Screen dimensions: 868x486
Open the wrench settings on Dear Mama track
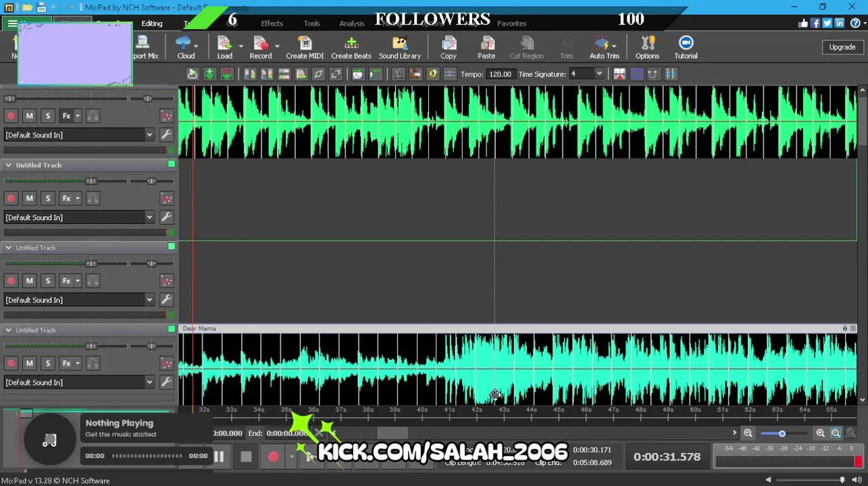(166, 382)
